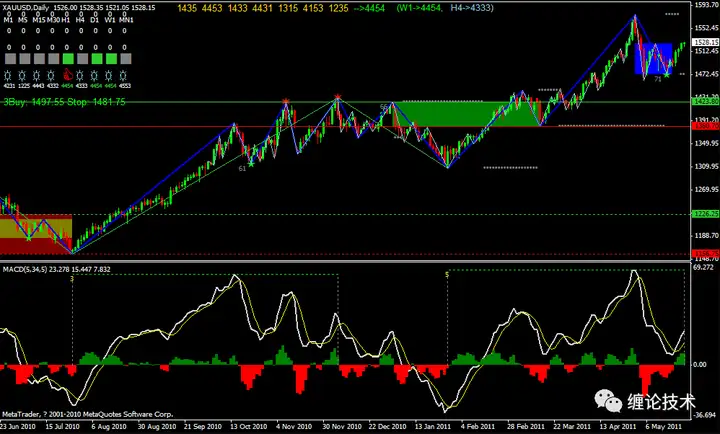Click the WeChat logo watermark
This screenshot has width=720, height=434.
pyautogui.click(x=609, y=401)
